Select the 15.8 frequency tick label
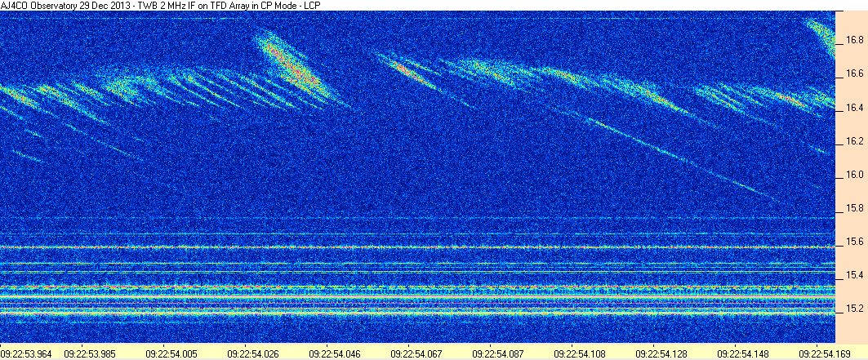 (x=852, y=209)
